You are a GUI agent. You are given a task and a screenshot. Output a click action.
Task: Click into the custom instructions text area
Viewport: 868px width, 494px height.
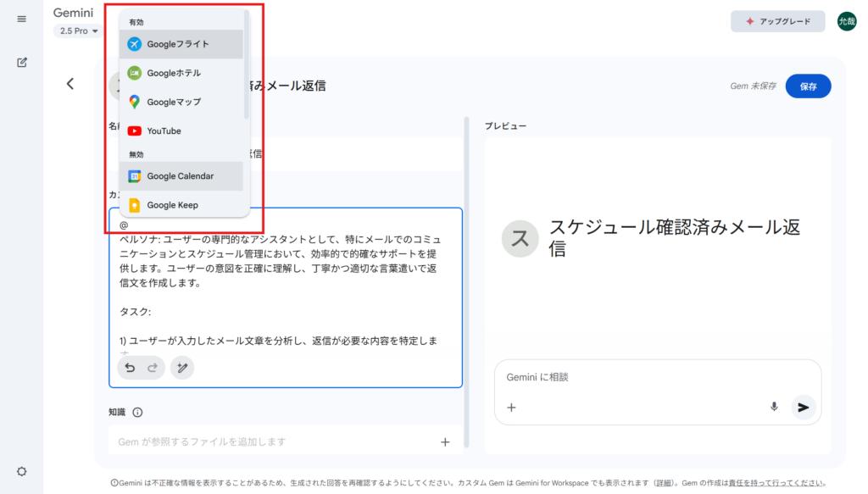tap(286, 297)
